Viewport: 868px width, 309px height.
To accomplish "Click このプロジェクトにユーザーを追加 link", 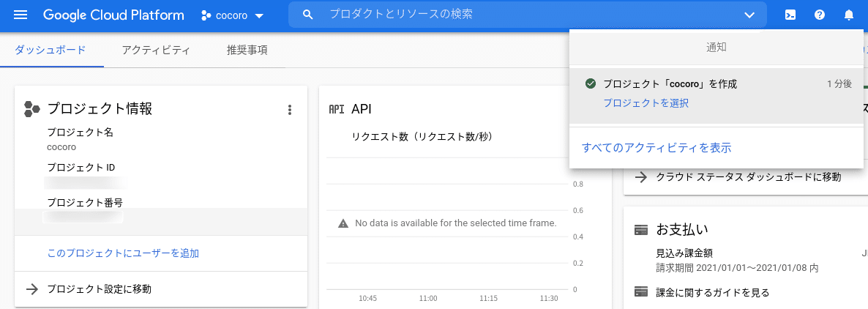I will (123, 253).
